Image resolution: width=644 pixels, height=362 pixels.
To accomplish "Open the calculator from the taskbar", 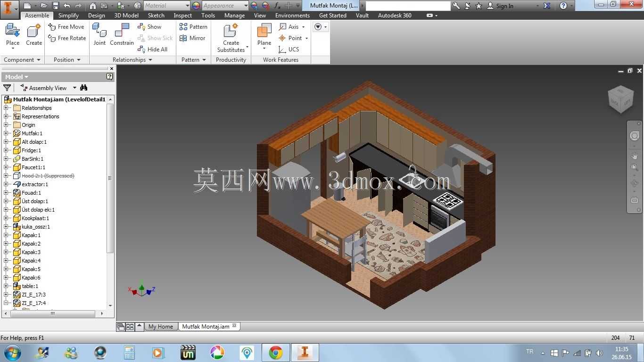I will pos(129,353).
